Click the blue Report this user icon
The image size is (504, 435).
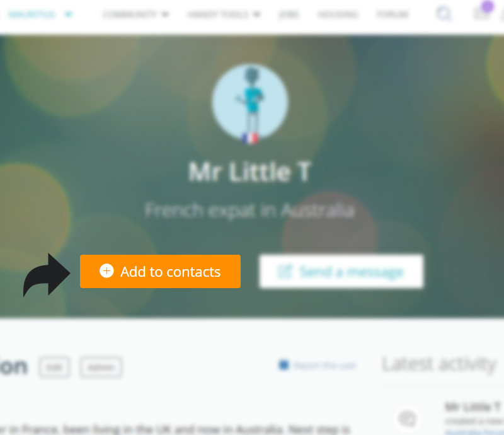pos(284,365)
